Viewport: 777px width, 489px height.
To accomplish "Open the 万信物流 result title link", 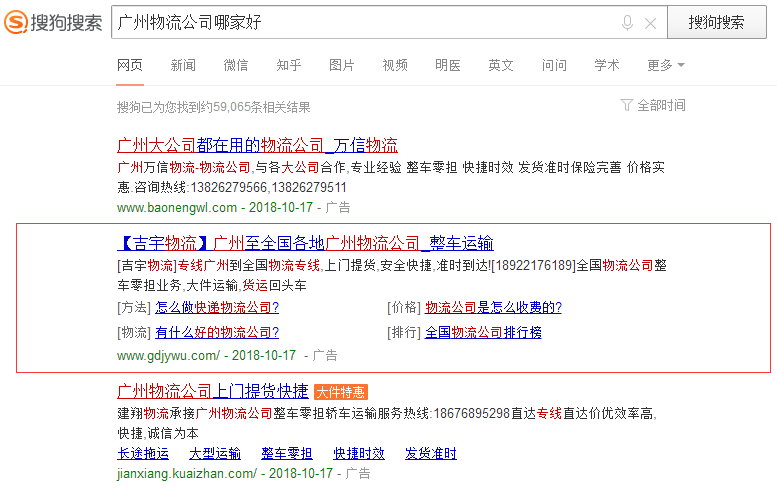I will tap(257, 144).
